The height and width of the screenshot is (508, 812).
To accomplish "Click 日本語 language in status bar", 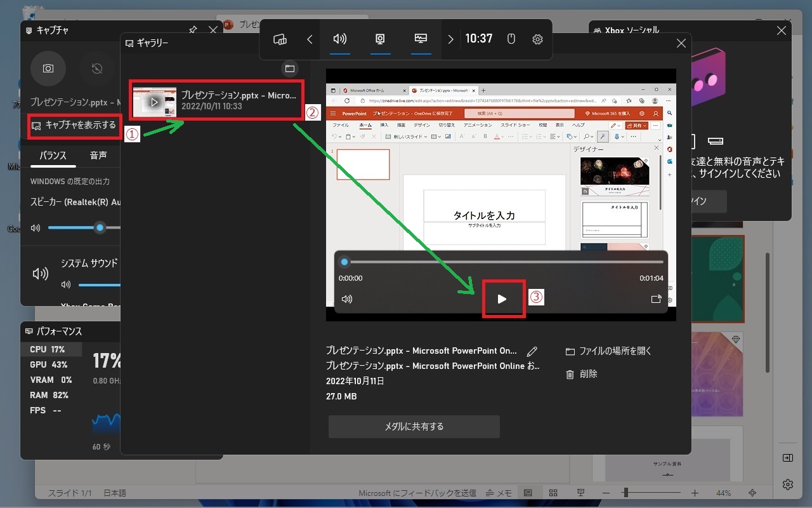I will 115,493.
